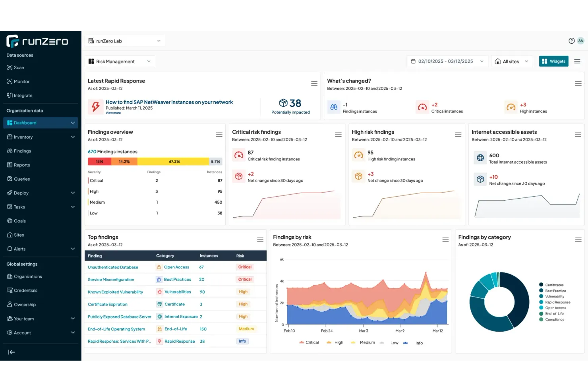
Task: Open the SAP NetWeaver rapid response link
Action: coord(169,102)
